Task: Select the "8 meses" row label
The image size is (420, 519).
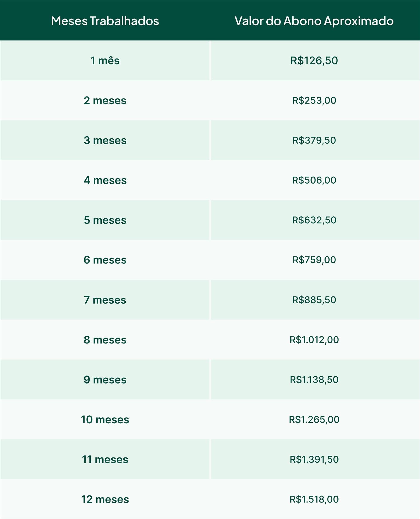Action: (x=105, y=340)
